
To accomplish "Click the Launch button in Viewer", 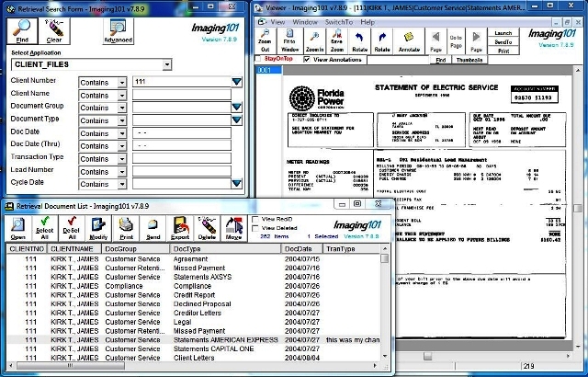I will (503, 33).
